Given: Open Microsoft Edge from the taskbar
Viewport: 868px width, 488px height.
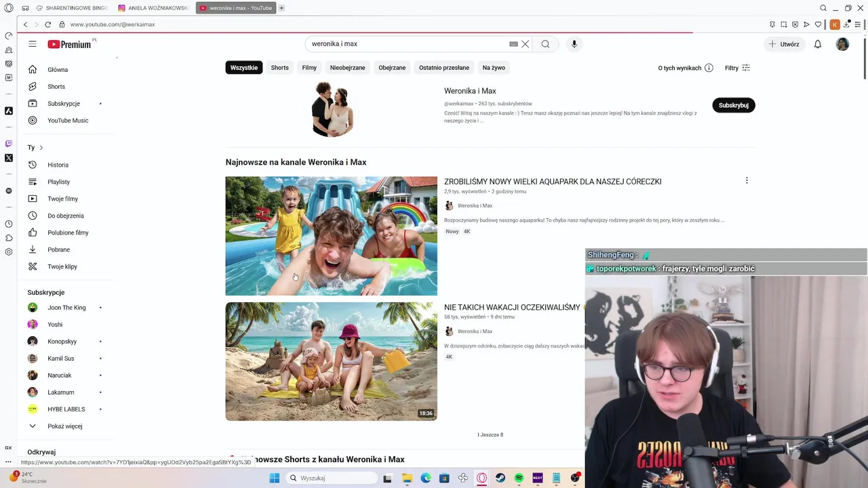Looking at the screenshot, I should (426, 478).
